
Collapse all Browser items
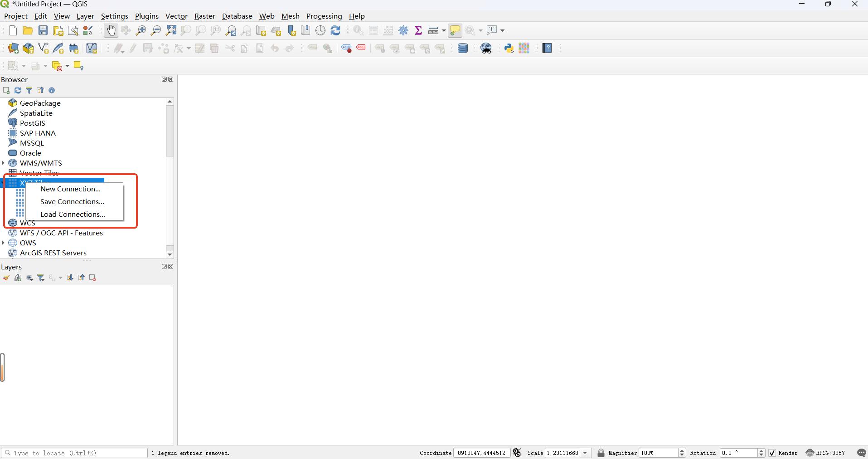[x=40, y=90]
